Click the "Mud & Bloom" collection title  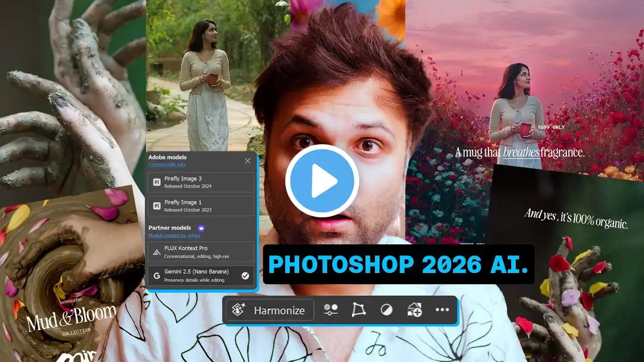71,318
